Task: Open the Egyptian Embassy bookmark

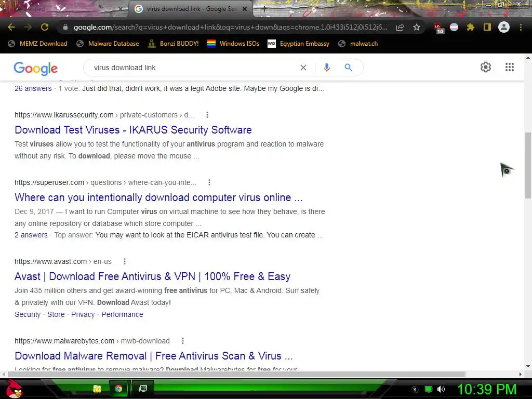Action: (299, 44)
